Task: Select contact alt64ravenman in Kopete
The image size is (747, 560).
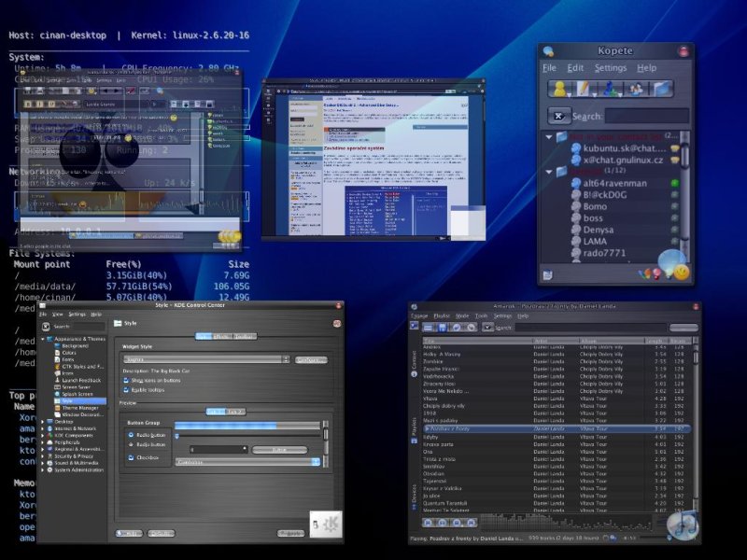Action: click(x=614, y=183)
